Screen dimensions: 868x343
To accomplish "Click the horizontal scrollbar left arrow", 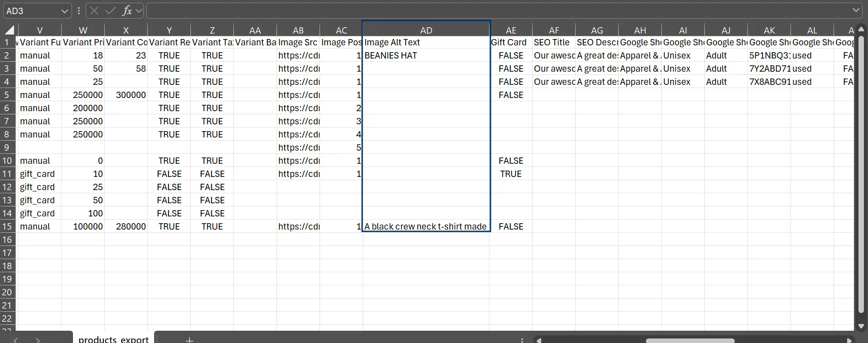I will click(x=538, y=340).
